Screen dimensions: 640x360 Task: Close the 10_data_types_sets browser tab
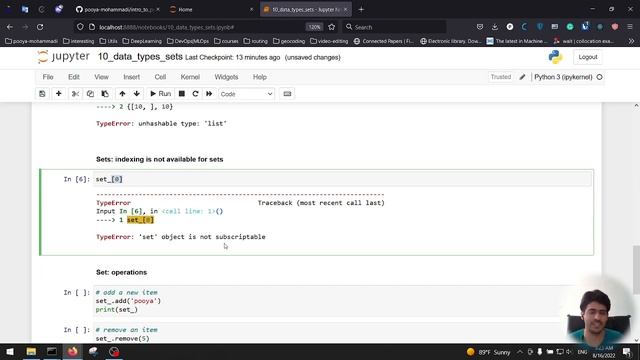pos(346,9)
